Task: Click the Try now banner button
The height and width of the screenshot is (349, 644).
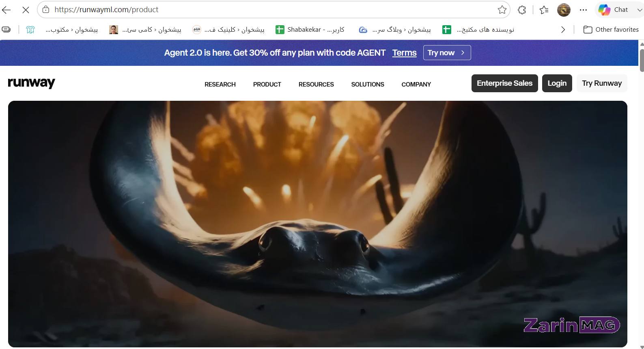Action: 447,53
